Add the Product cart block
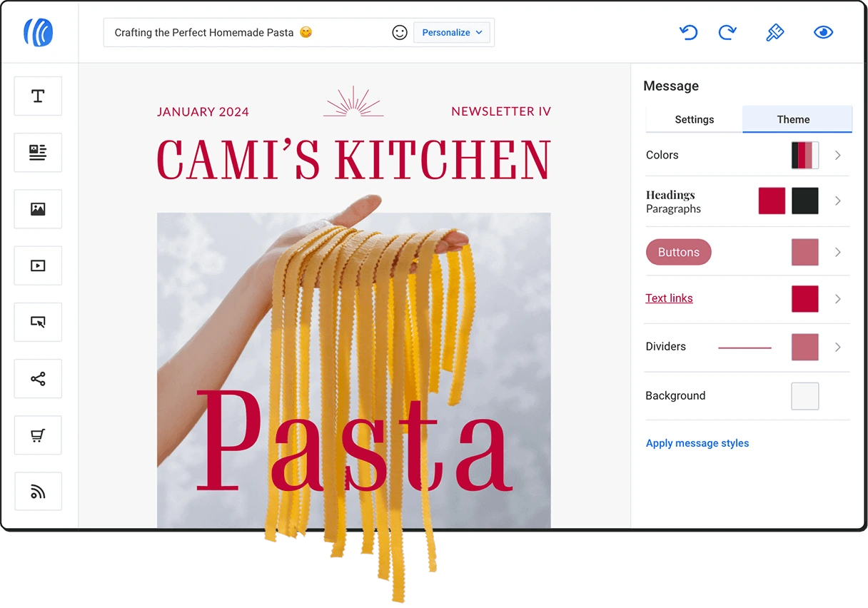The width and height of the screenshot is (868, 608). tap(38, 435)
